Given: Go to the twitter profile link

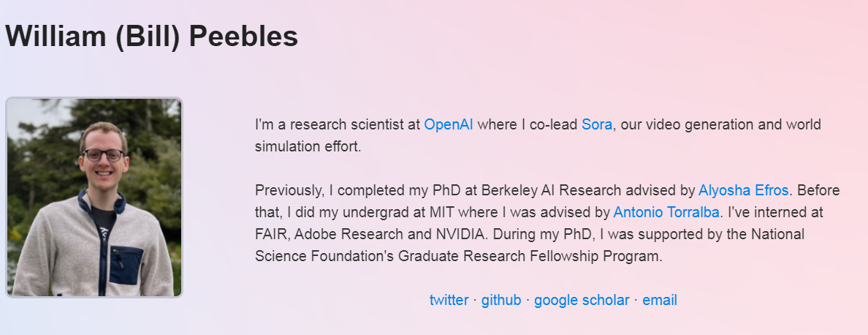Looking at the screenshot, I should (449, 300).
